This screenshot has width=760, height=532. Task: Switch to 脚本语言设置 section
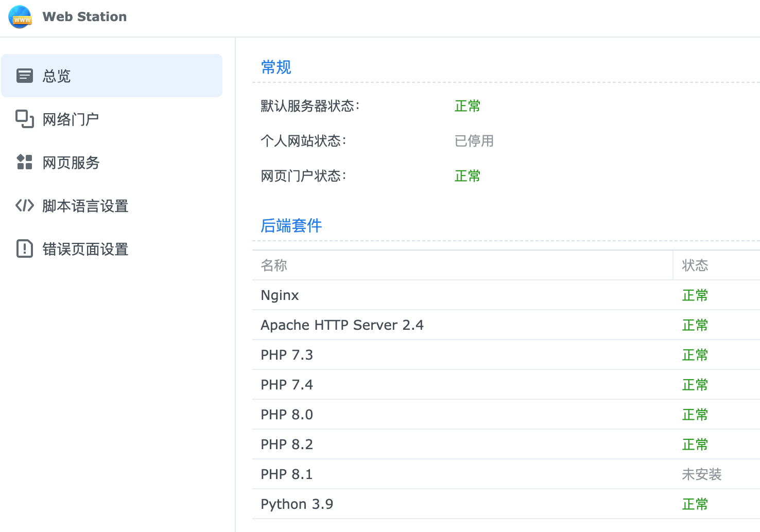click(x=85, y=206)
